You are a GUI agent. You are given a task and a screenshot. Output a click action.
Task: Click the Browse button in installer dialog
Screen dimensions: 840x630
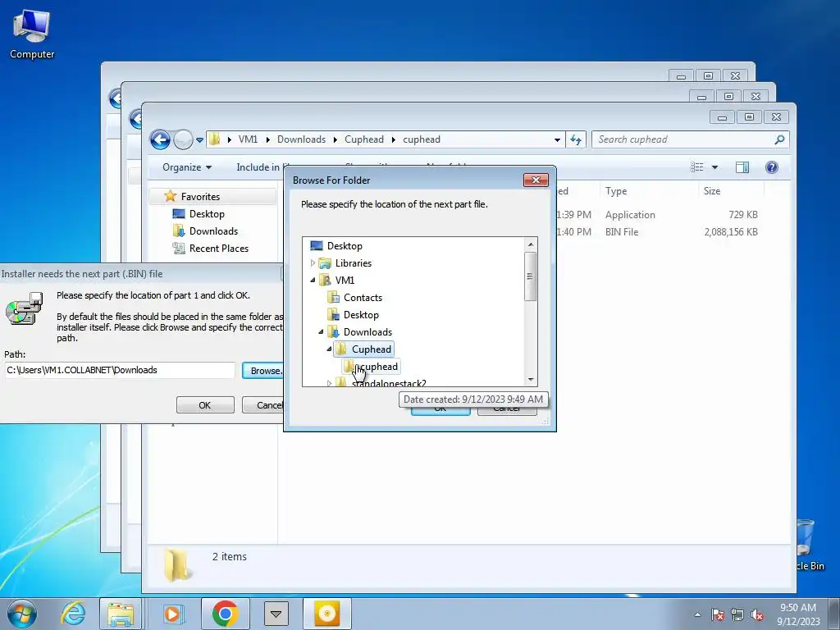(263, 371)
